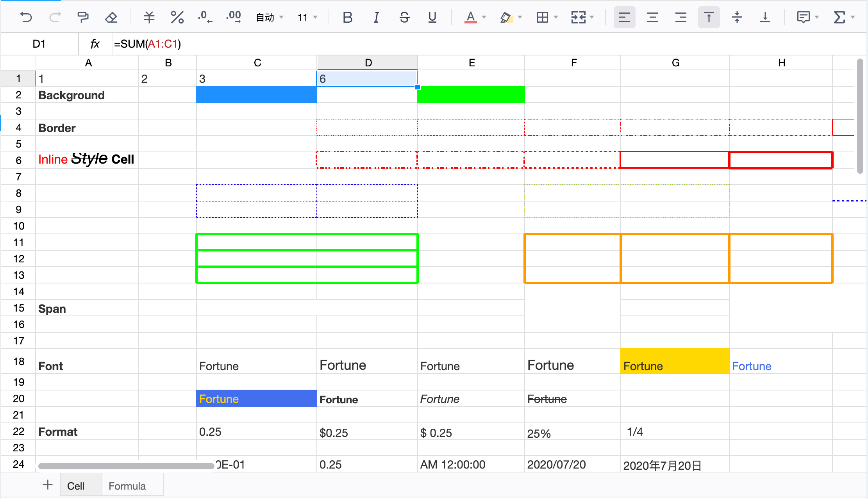Switch to the Formula sheet tab
Viewport: 868px width, 499px height.
point(127,486)
